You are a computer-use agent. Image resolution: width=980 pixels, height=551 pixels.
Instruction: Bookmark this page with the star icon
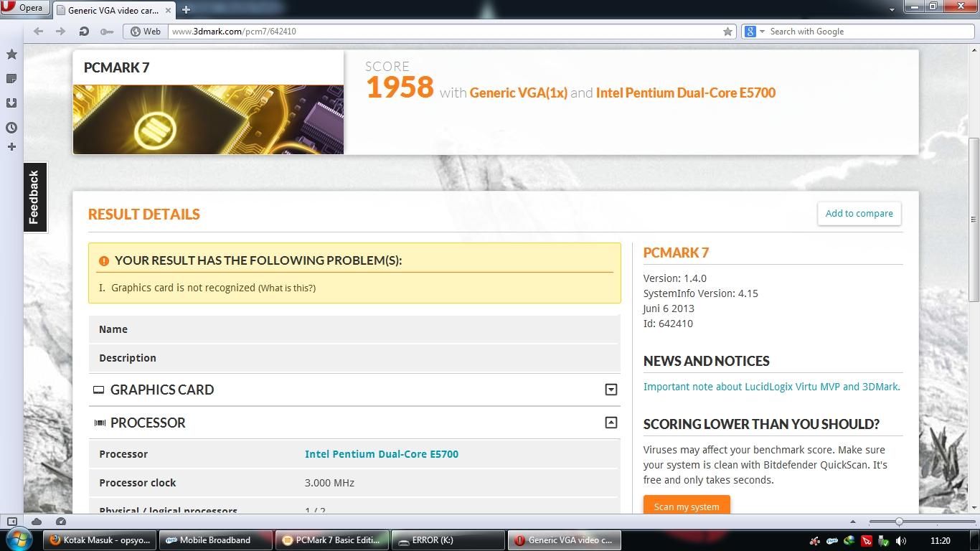tap(727, 32)
